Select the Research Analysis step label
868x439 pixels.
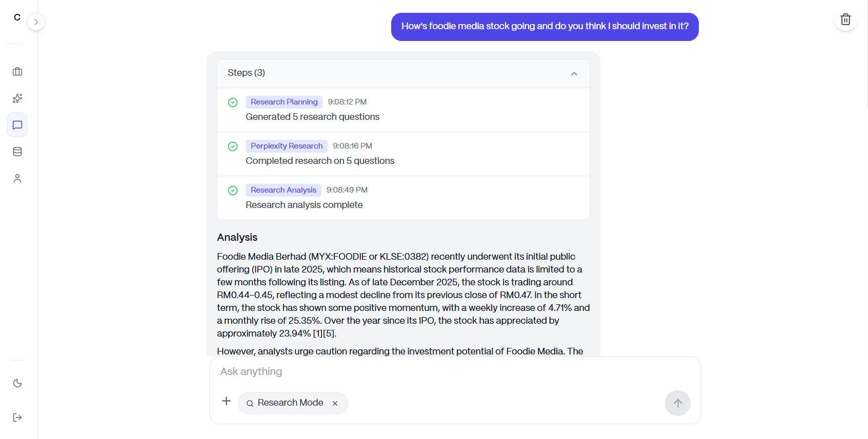click(283, 190)
